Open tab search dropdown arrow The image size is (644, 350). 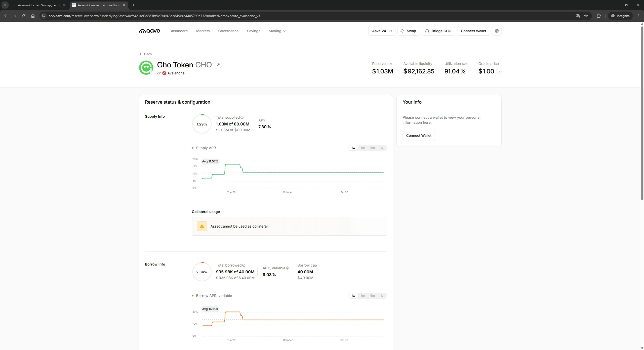coord(5,5)
